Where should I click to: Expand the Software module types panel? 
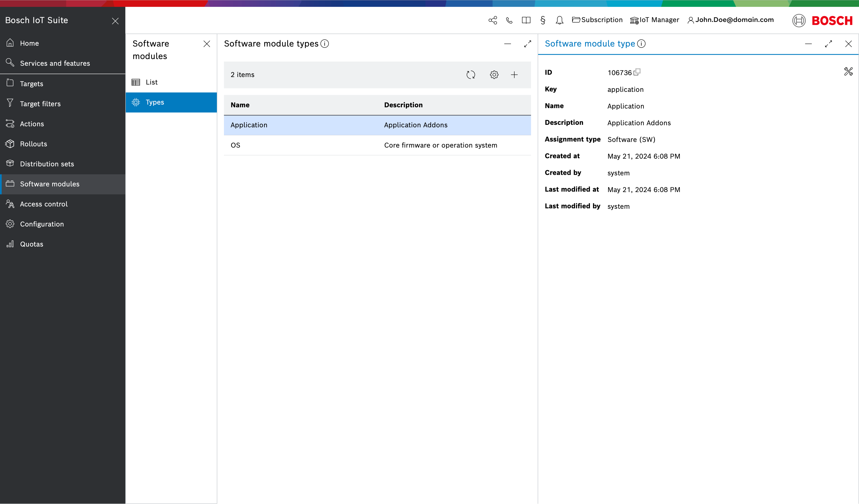point(527,44)
